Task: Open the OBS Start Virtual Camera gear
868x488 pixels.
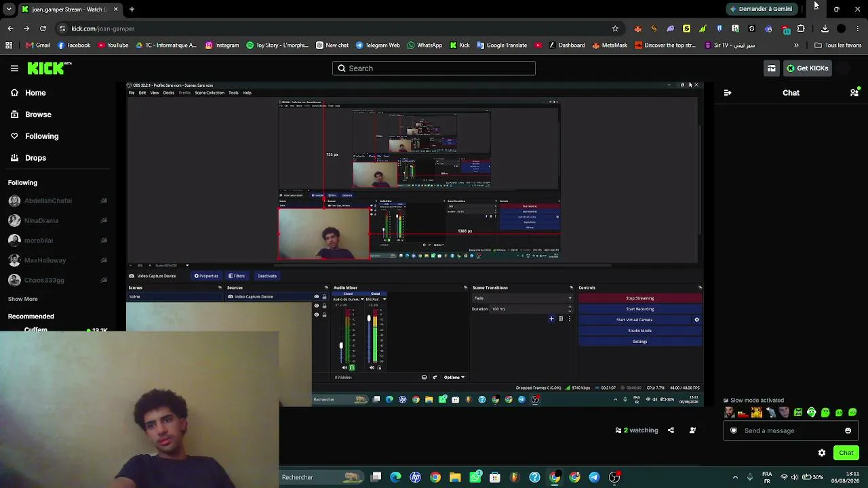Action: [696, 320]
